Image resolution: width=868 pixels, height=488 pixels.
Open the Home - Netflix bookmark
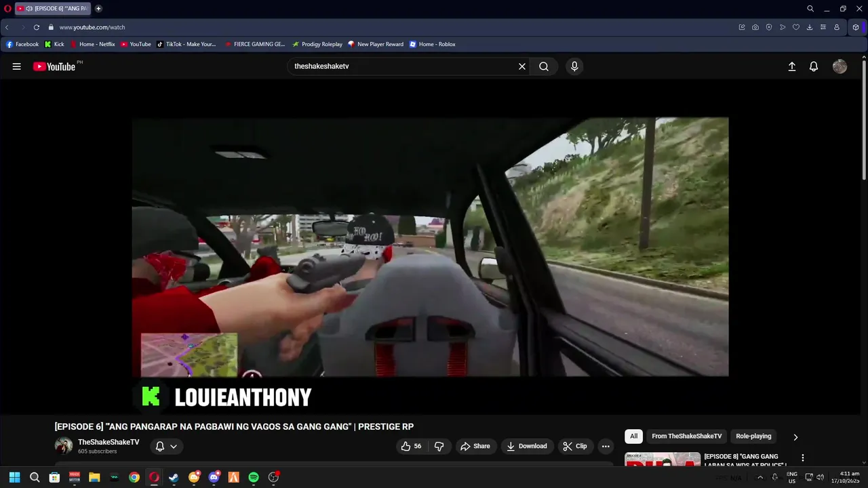pos(93,44)
